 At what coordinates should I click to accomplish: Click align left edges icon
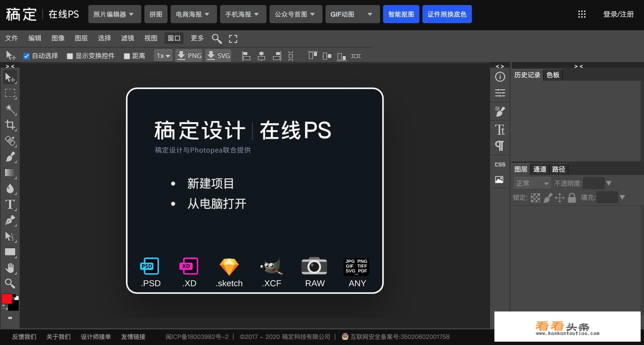point(246,56)
